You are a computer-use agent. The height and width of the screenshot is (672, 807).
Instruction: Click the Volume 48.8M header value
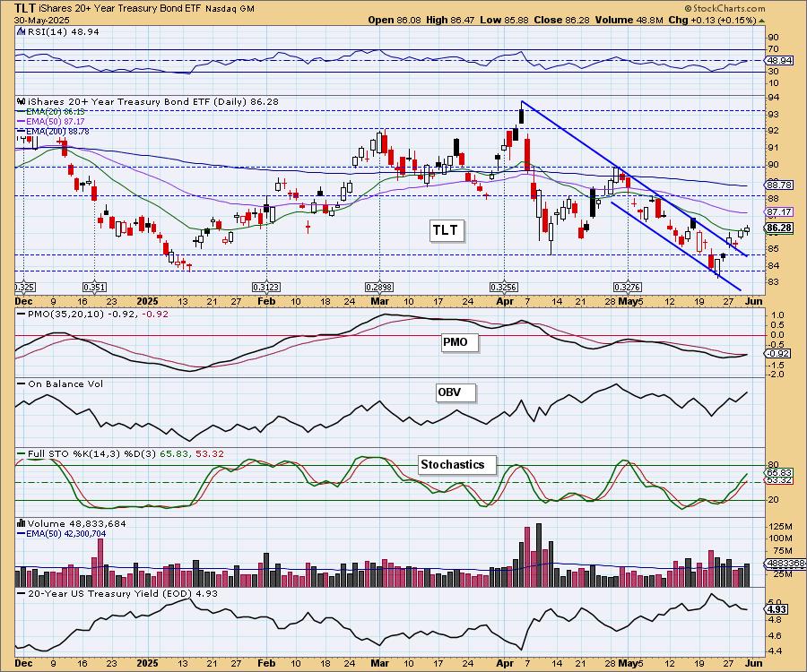[x=629, y=20]
